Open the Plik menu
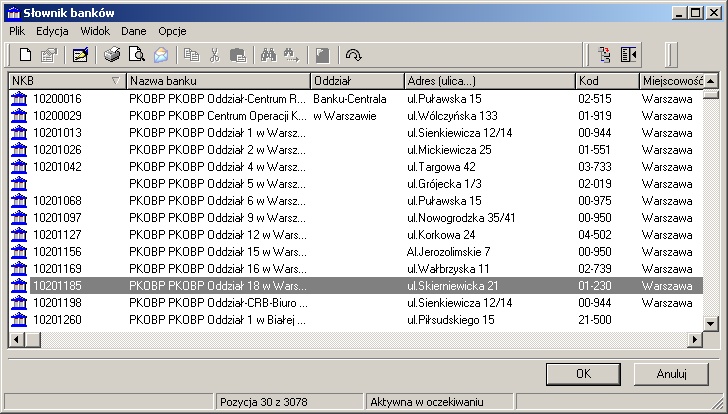728x414 pixels. click(17, 31)
